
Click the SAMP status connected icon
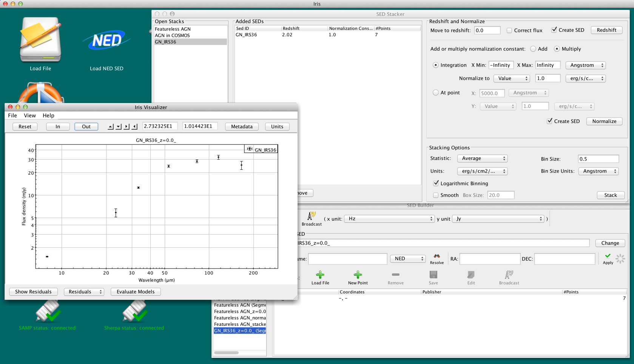[x=48, y=311]
